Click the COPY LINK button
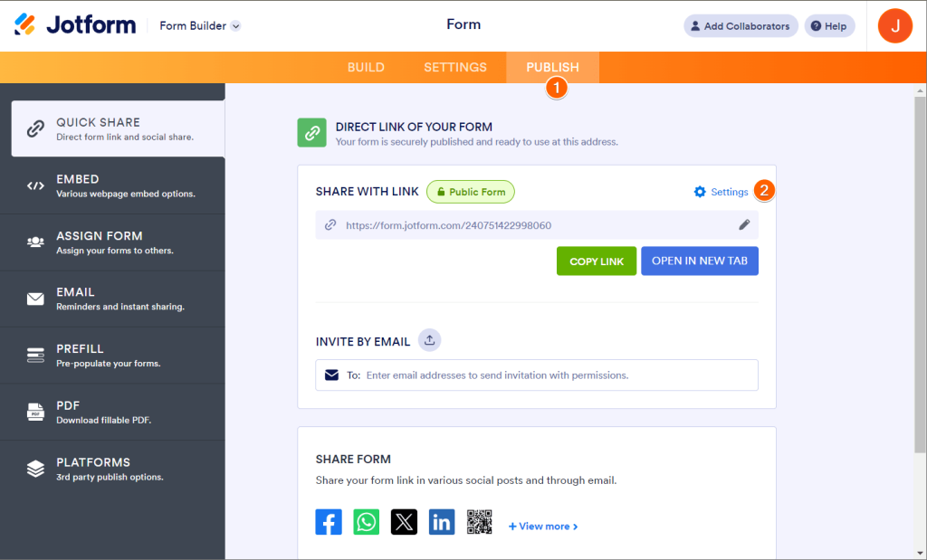The height and width of the screenshot is (560, 927). tap(597, 261)
